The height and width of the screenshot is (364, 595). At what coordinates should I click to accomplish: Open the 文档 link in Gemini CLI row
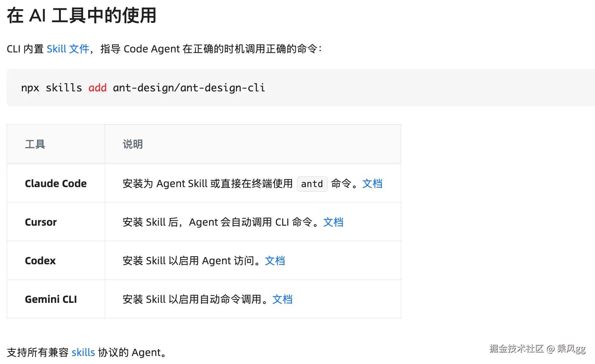click(282, 299)
